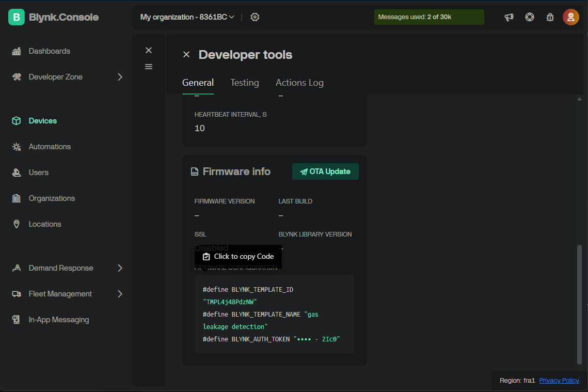Close the device side panel
The image size is (588, 392).
click(x=149, y=50)
